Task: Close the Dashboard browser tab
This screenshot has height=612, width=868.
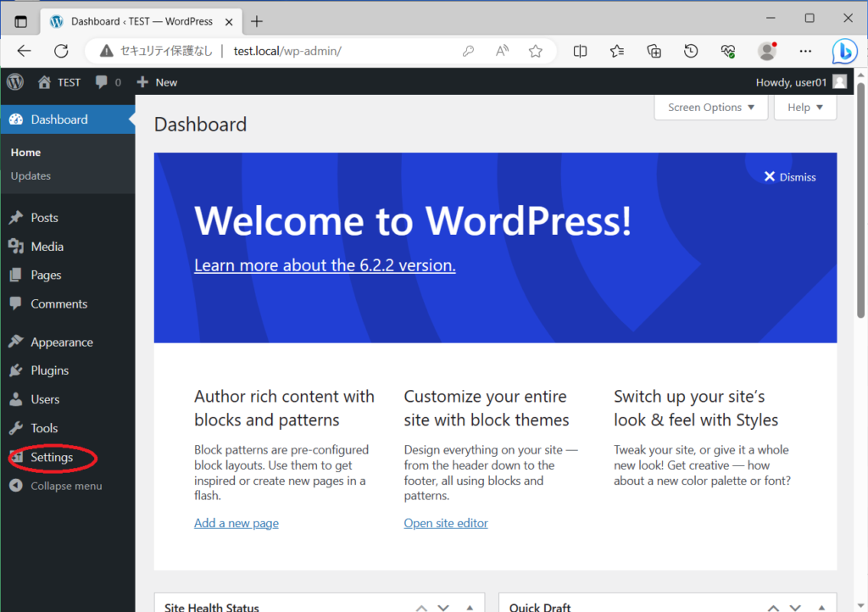Action: click(229, 21)
